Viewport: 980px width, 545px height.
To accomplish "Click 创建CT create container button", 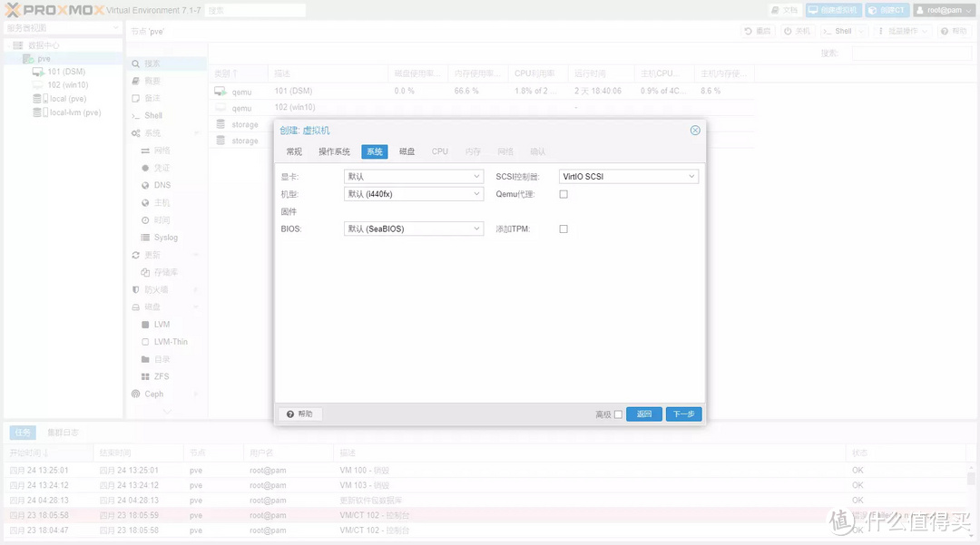I will (x=887, y=10).
